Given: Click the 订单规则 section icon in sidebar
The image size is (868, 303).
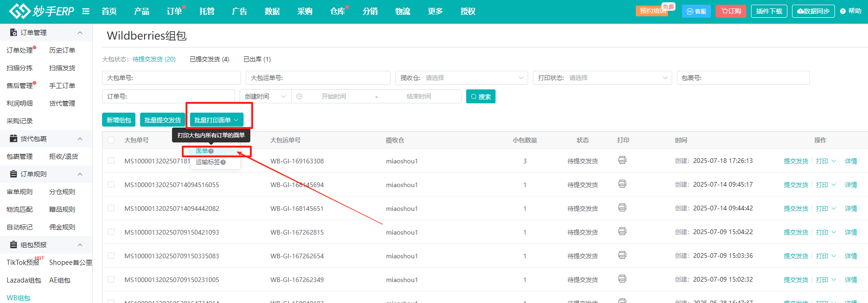Looking at the screenshot, I should (x=14, y=174).
